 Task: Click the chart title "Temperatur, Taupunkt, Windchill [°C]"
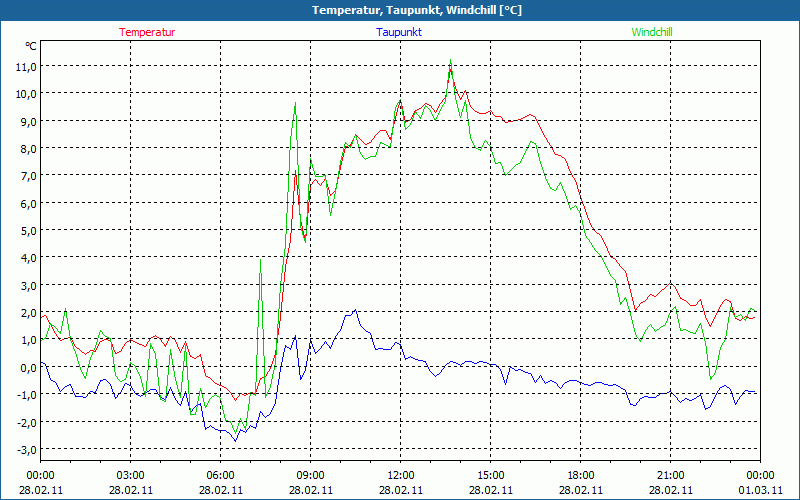417,10
